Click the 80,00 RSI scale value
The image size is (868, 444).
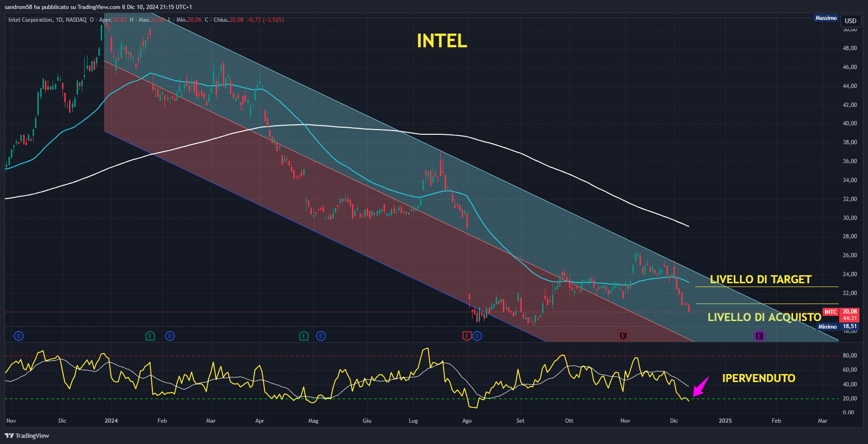pyautogui.click(x=850, y=356)
